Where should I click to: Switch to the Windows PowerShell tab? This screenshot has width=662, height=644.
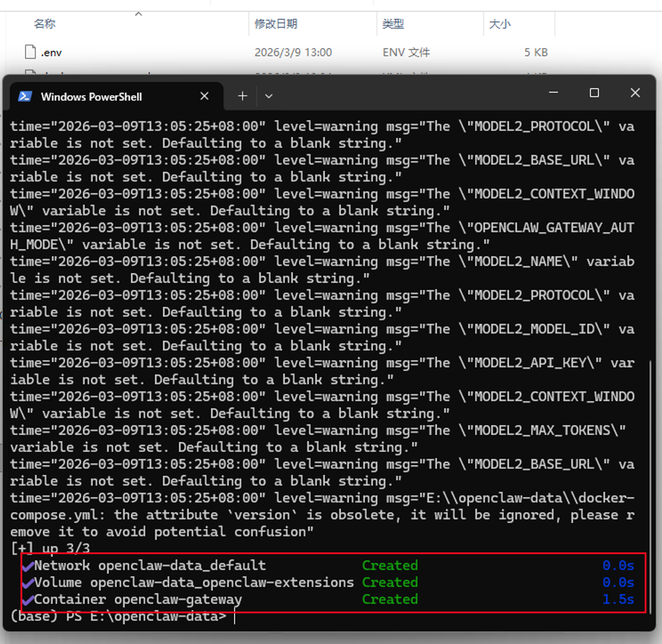coord(91,97)
